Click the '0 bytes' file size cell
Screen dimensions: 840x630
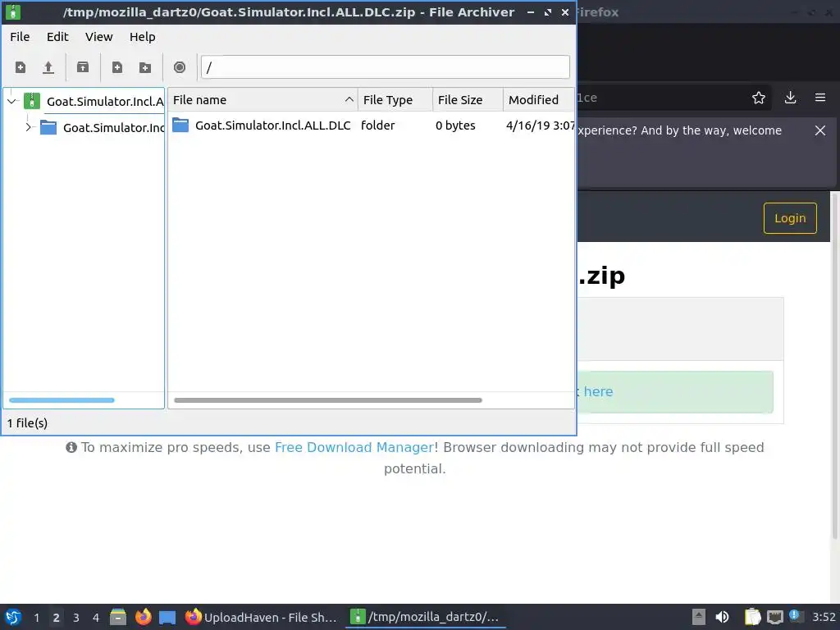pos(455,126)
